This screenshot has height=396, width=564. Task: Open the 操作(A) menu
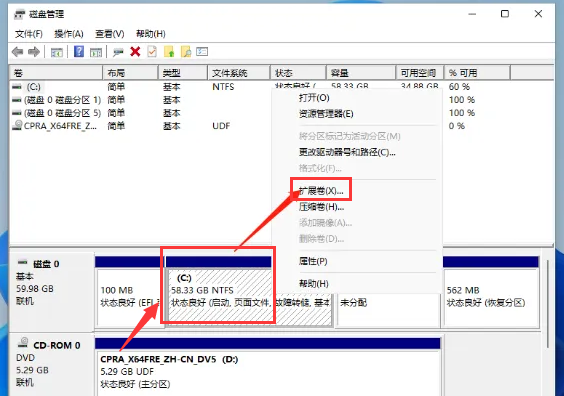click(x=69, y=34)
